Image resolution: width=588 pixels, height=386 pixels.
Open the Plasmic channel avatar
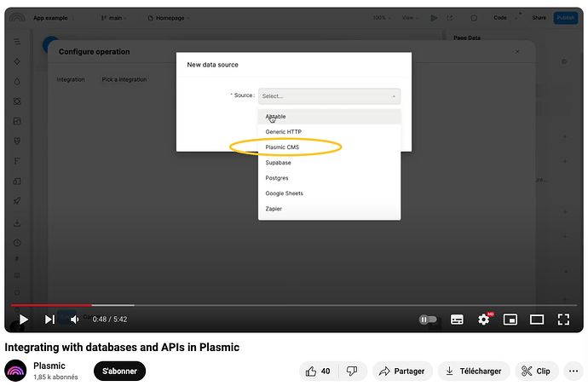pyautogui.click(x=15, y=371)
